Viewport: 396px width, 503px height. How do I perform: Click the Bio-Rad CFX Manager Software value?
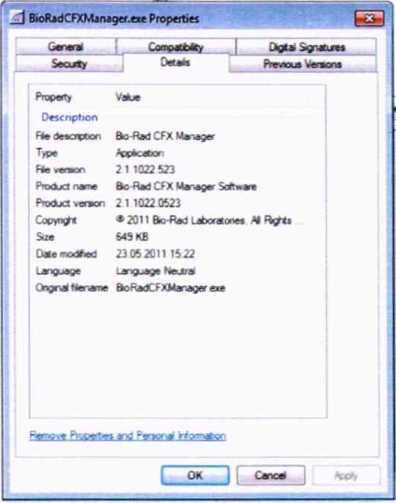186,186
